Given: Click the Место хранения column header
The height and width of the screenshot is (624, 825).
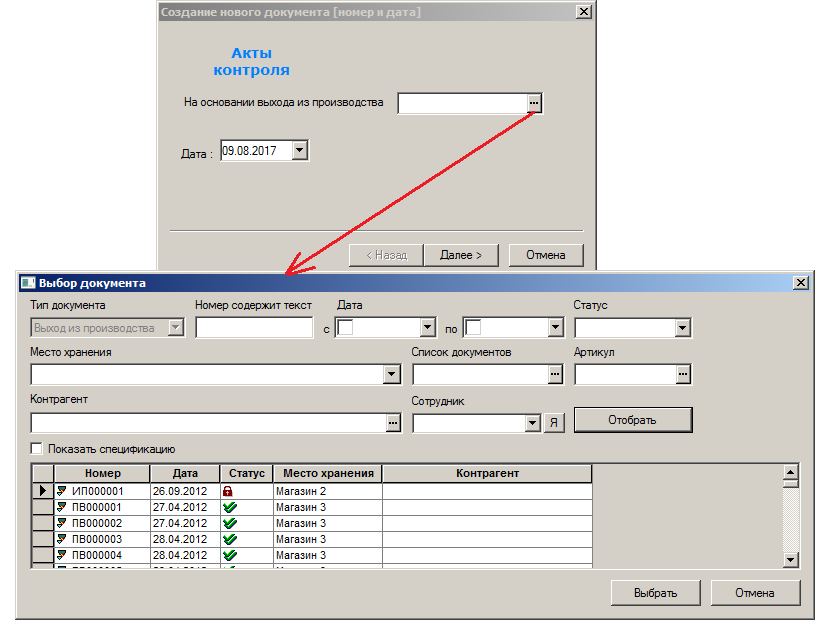Looking at the screenshot, I should coord(328,474).
